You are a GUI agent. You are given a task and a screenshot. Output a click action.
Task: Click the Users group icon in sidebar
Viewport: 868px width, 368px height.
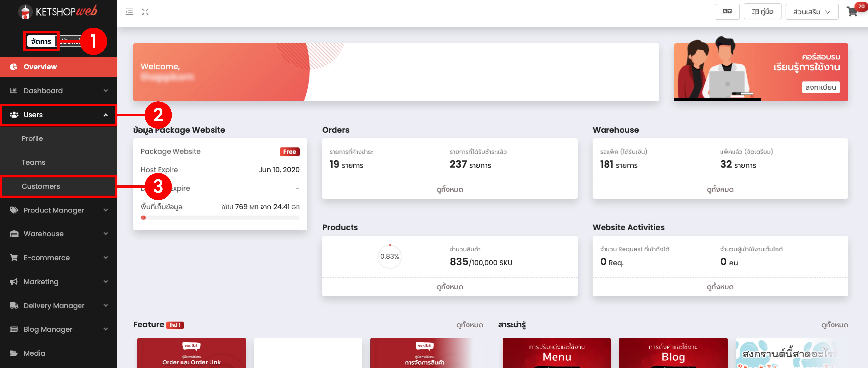tap(14, 115)
